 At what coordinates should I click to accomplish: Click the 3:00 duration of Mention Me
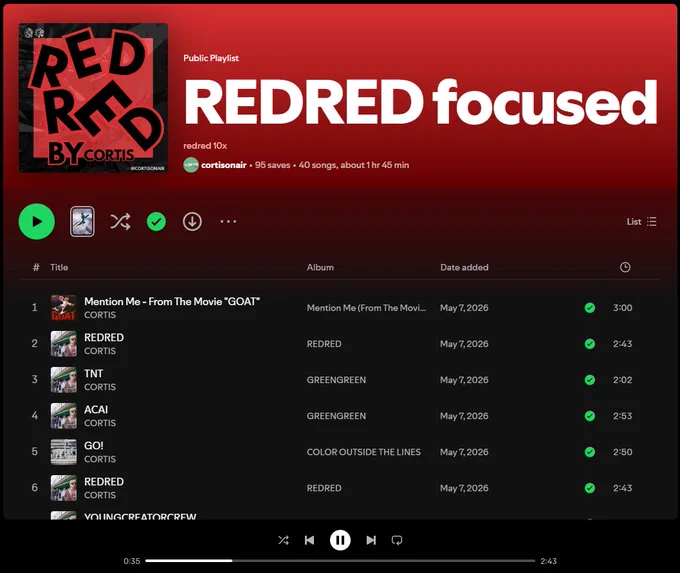coord(622,308)
